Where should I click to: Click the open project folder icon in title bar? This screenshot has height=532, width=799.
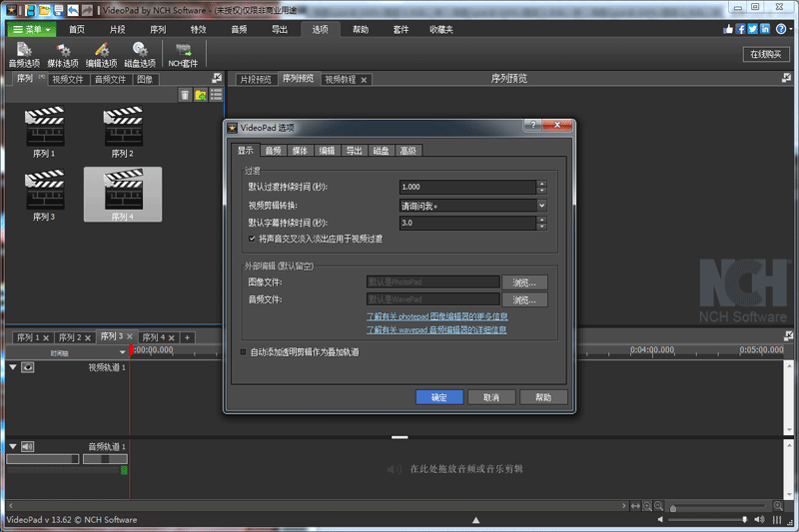pos(45,10)
